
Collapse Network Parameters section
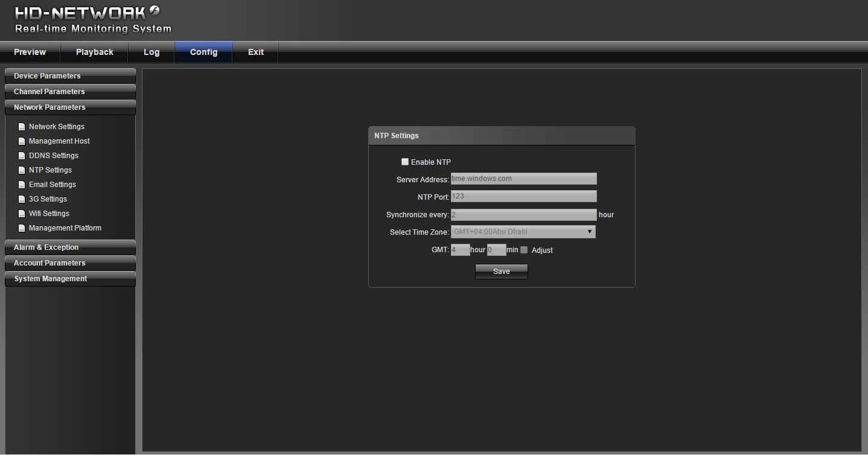(70, 107)
